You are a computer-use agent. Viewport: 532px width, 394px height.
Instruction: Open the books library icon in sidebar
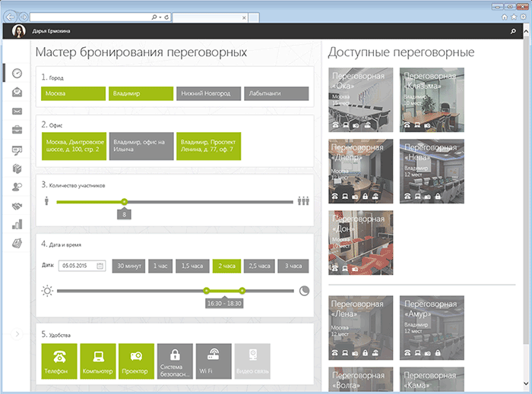point(17,169)
